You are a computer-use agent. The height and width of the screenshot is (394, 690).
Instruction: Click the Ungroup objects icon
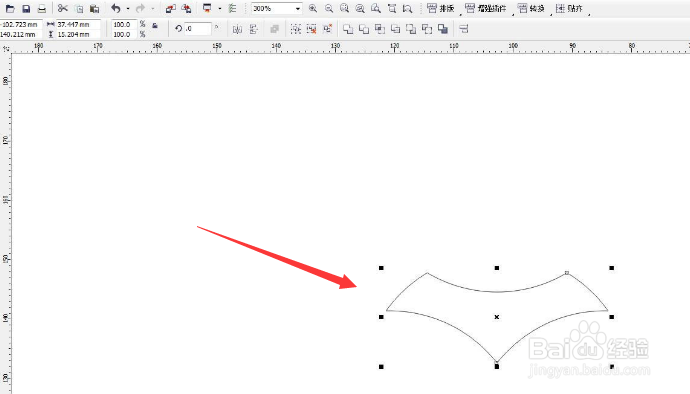pyautogui.click(x=312, y=29)
